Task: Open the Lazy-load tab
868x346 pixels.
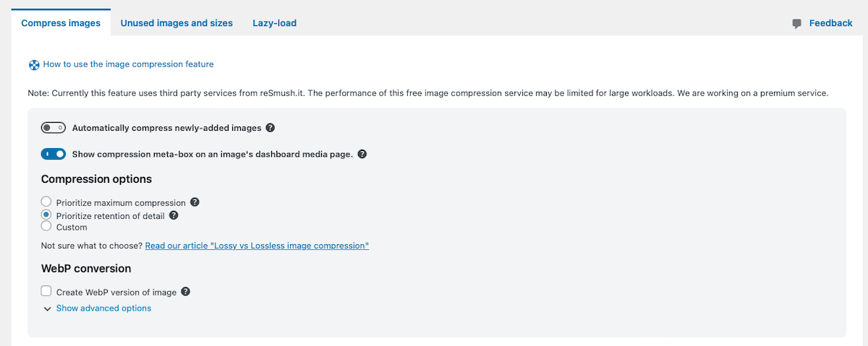Action: tap(274, 23)
